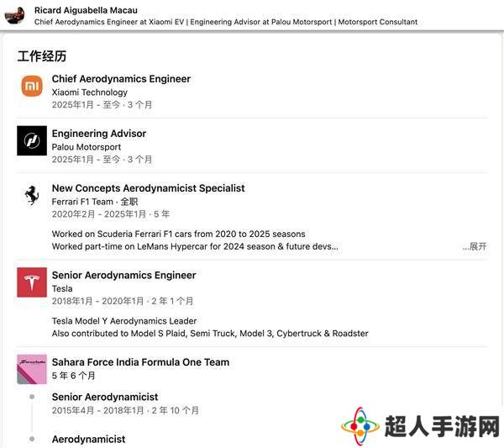Select the second-line Tesla company text

[62, 288]
